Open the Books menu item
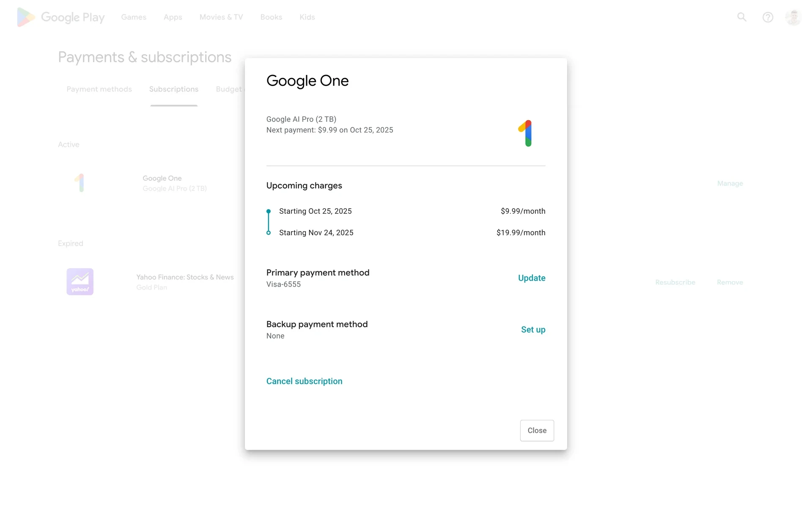Image resolution: width=812 pixels, height=508 pixels. click(271, 17)
